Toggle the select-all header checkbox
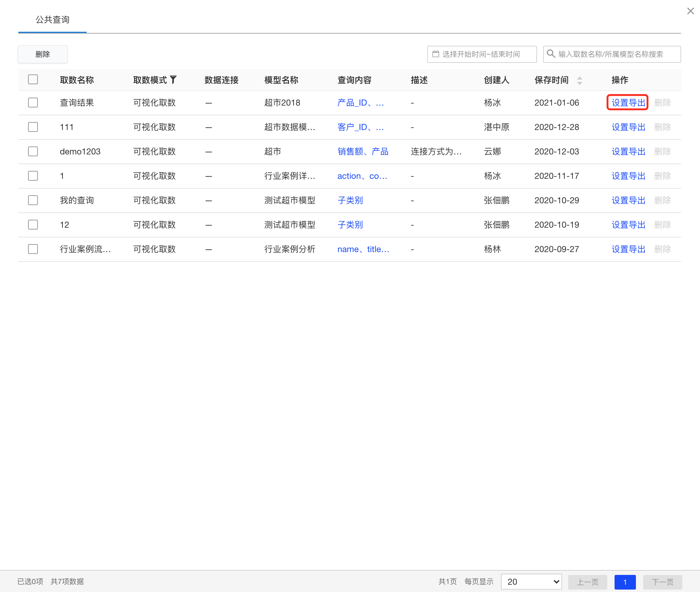This screenshot has width=700, height=592. pyautogui.click(x=33, y=80)
